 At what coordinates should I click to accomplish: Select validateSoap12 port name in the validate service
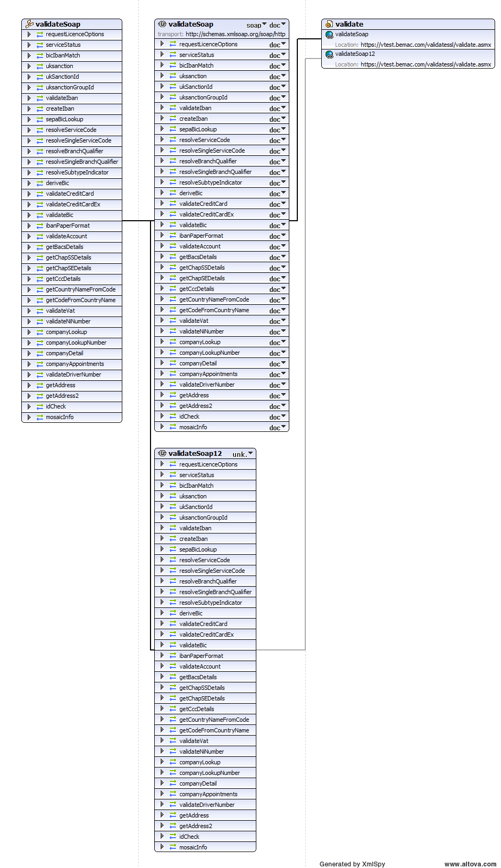pos(355,54)
